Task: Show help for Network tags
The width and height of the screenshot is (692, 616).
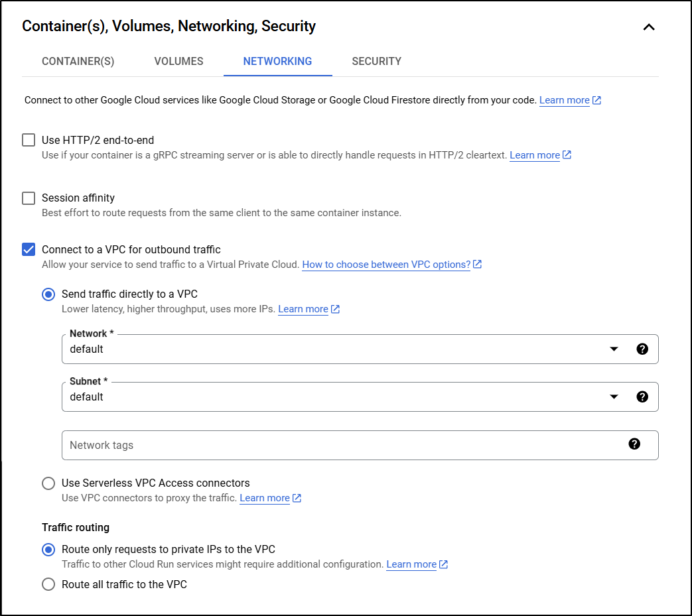Action: (x=634, y=444)
